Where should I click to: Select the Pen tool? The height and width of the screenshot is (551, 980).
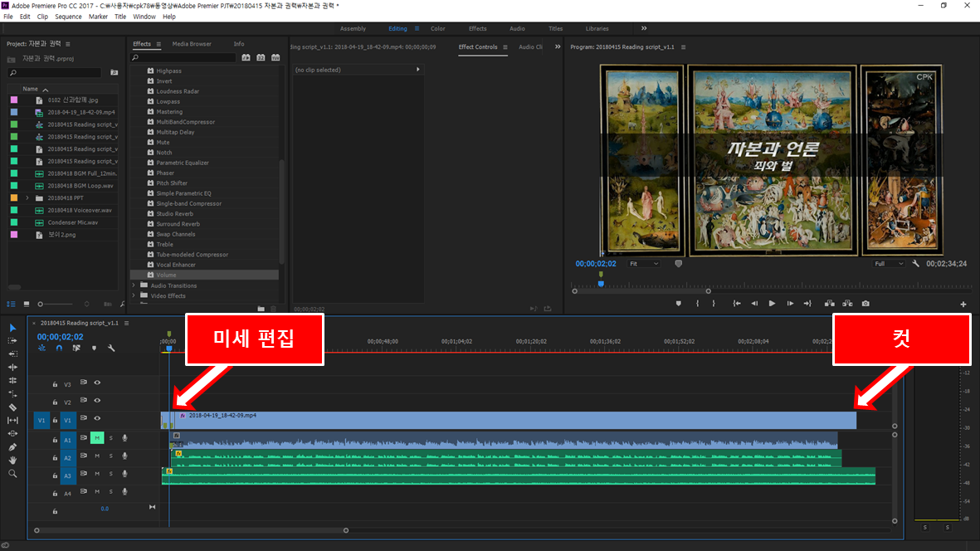click(12, 447)
